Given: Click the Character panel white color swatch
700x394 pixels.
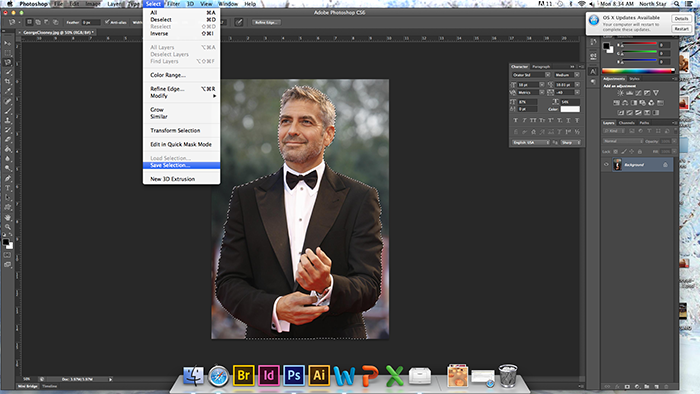Looking at the screenshot, I should 570,109.
